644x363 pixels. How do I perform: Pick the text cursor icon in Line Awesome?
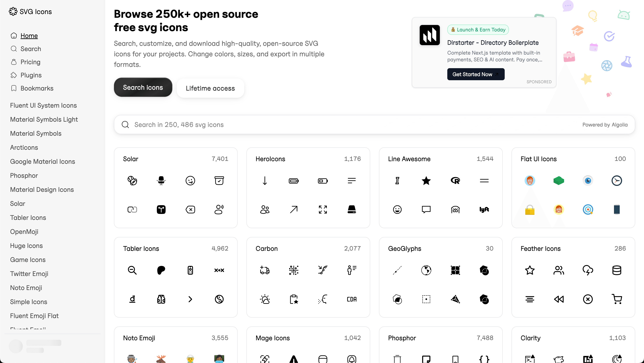coord(397,181)
